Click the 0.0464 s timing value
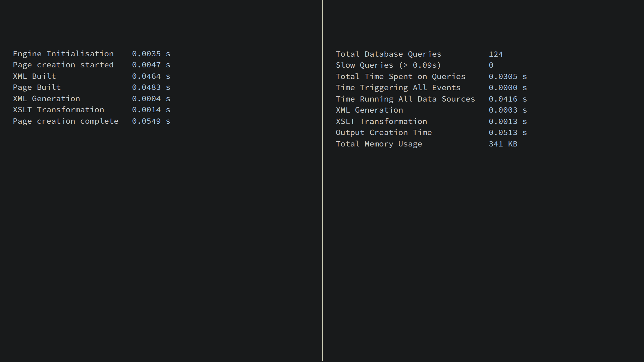Screen dimensions: 644x362 tap(151, 76)
